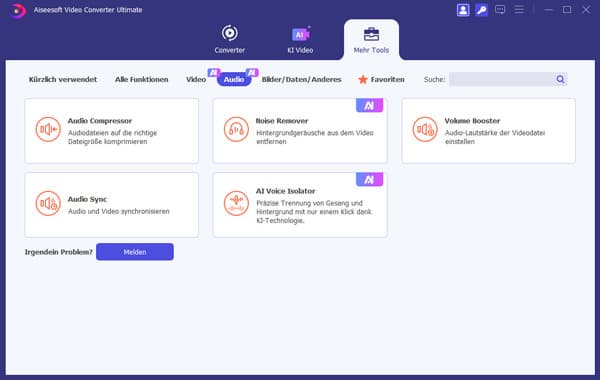Click the Audio Compressor title

pos(100,121)
